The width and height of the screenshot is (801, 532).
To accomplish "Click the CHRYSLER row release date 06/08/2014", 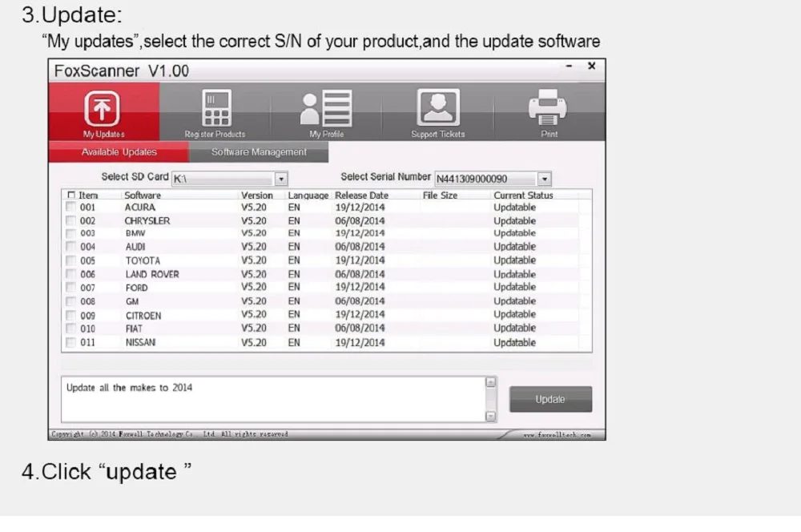I will (360, 221).
